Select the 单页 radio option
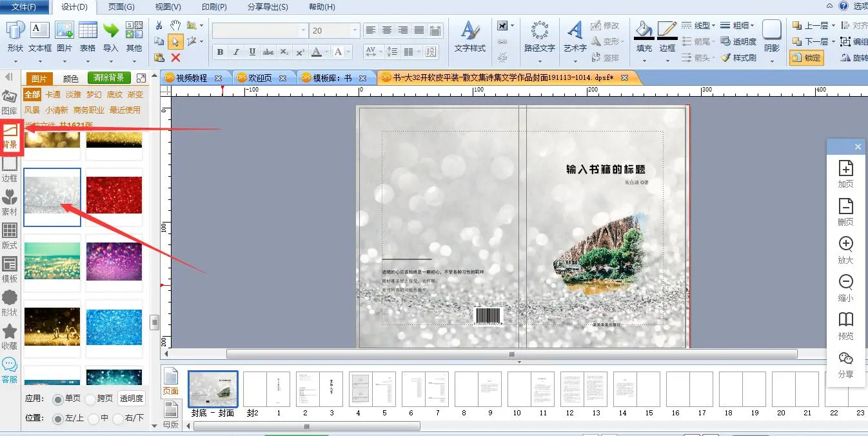 (58, 399)
